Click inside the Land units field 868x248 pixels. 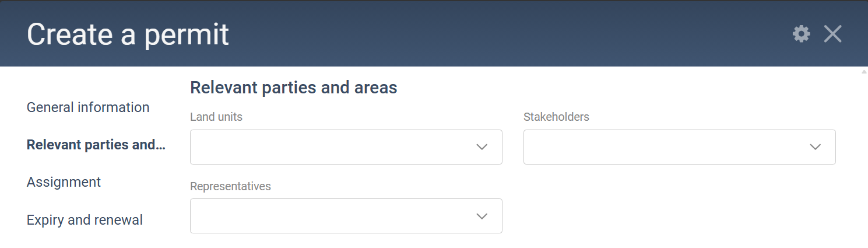(346, 147)
